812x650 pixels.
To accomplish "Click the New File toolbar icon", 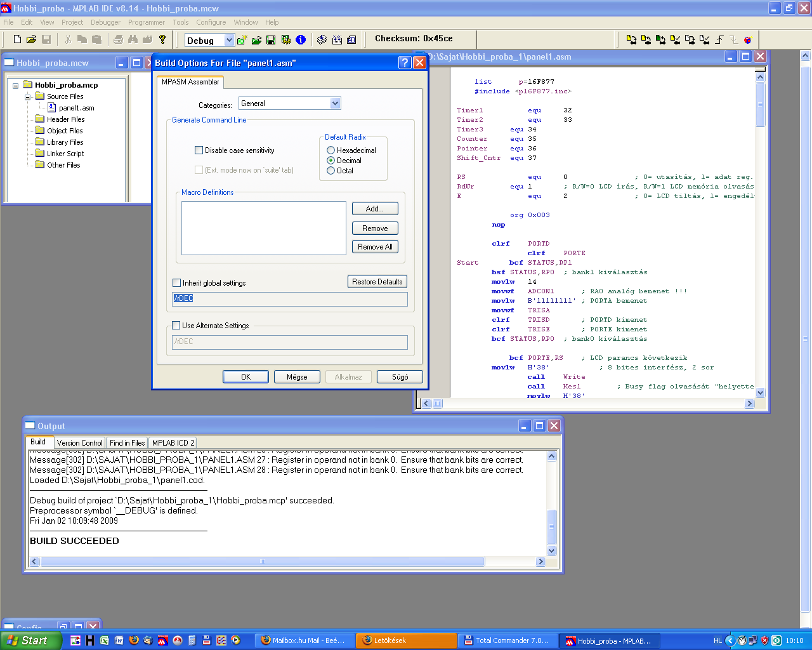I will (17, 39).
